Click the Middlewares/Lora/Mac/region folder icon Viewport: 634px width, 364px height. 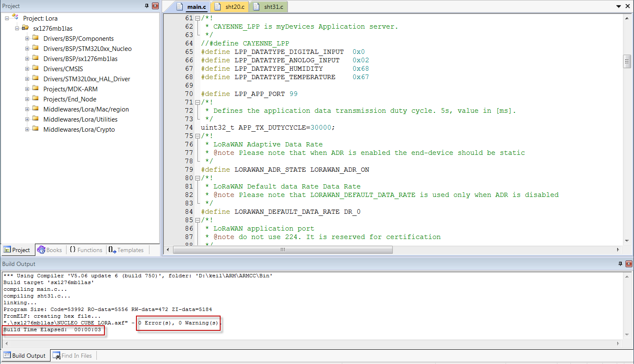36,109
